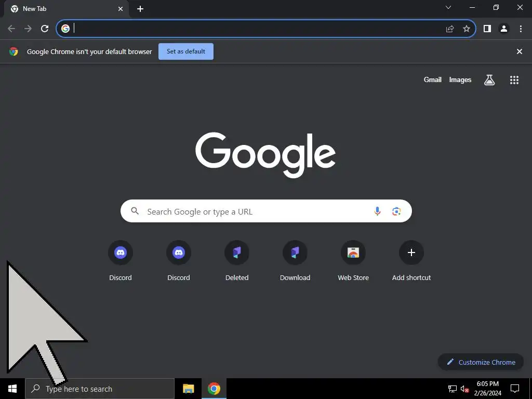The image size is (532, 399).
Task: Reload the page with the refresh icon
Action: (45, 29)
